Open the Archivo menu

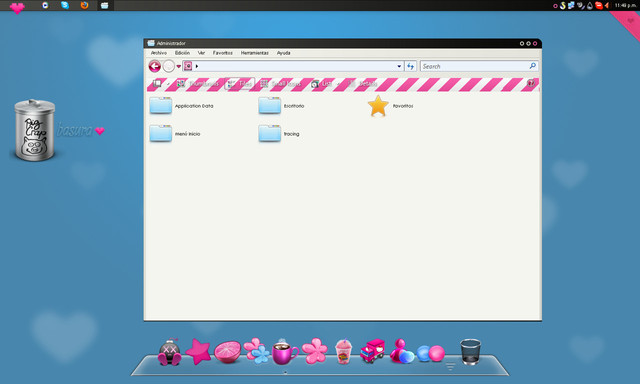pos(159,53)
